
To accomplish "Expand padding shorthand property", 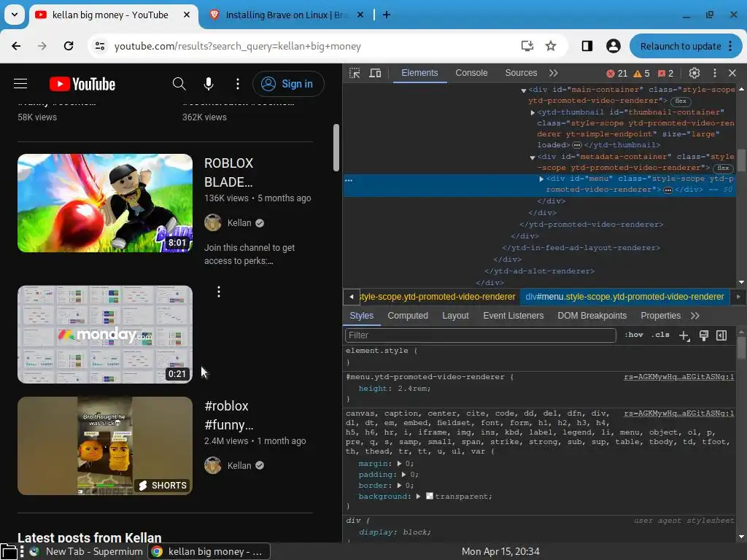I will click(x=403, y=474).
